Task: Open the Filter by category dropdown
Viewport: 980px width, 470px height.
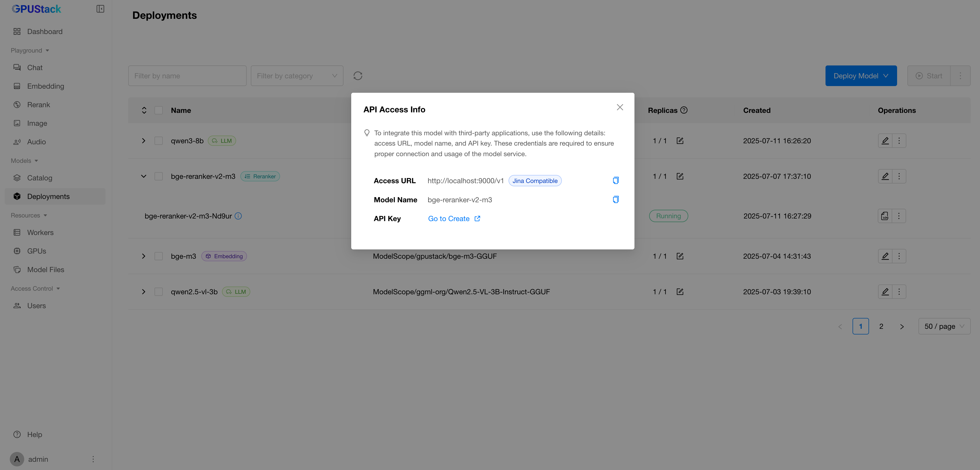Action: coord(297,76)
